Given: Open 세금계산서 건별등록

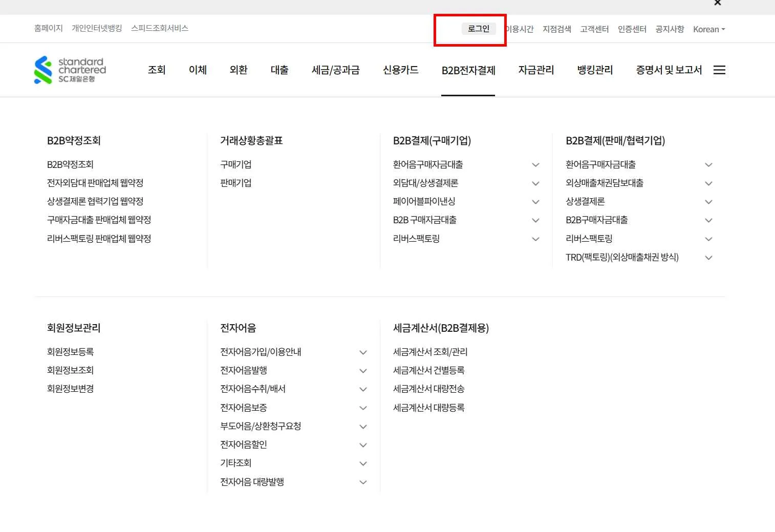Looking at the screenshot, I should [x=429, y=371].
